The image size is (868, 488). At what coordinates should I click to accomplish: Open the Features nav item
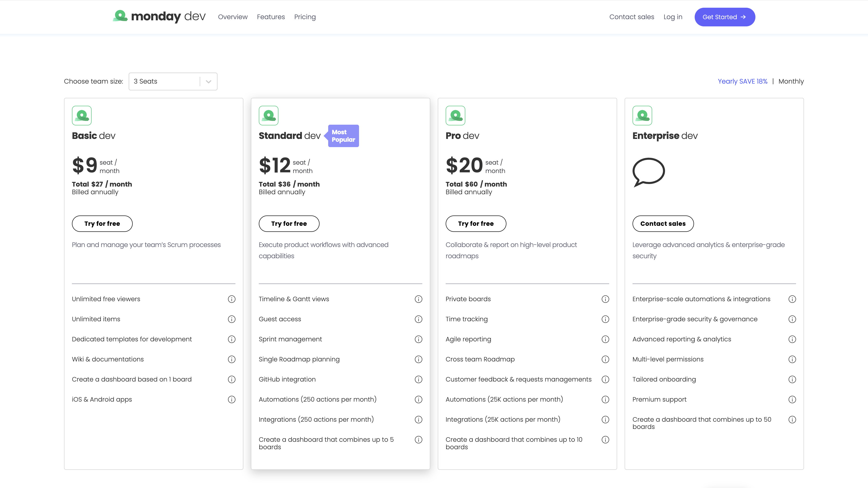(270, 17)
